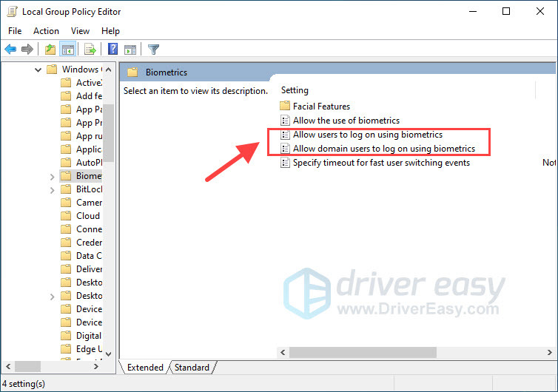The width and height of the screenshot is (558, 392).
Task: Switch to the Standard tab
Action: (192, 368)
